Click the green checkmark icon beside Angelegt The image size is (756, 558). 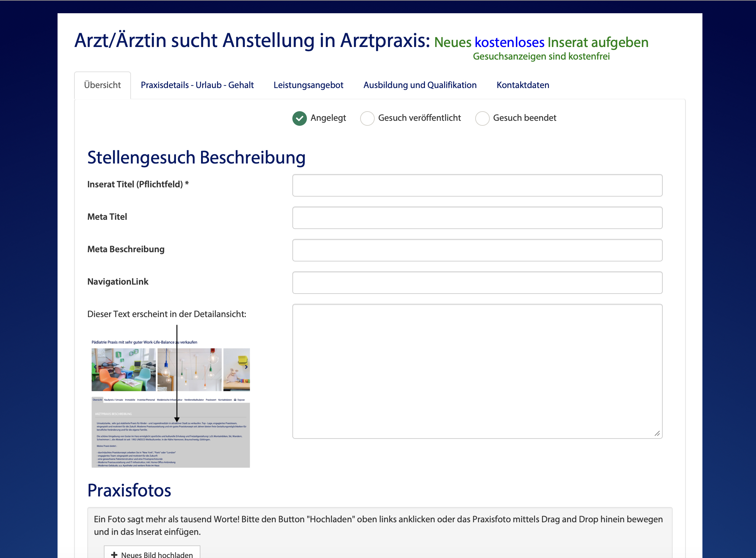(x=299, y=118)
